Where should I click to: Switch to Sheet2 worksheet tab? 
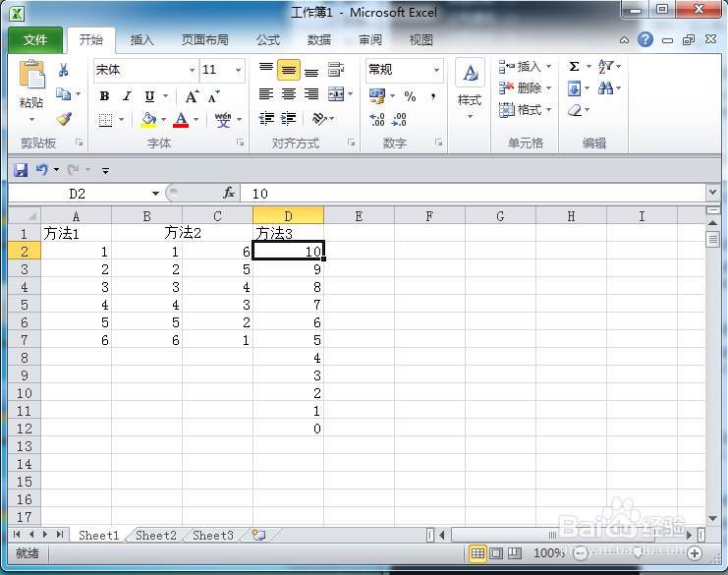click(x=156, y=536)
